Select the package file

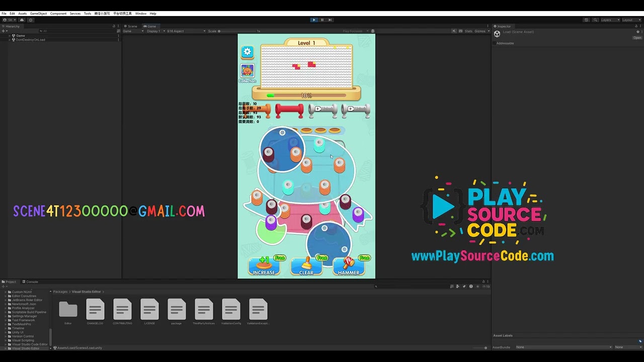[177, 312]
